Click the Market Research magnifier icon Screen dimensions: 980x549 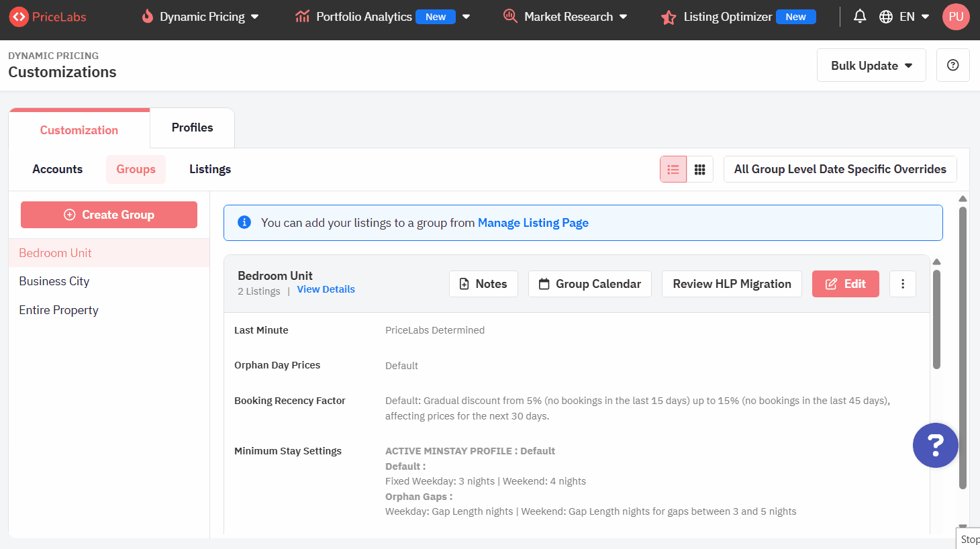point(510,17)
